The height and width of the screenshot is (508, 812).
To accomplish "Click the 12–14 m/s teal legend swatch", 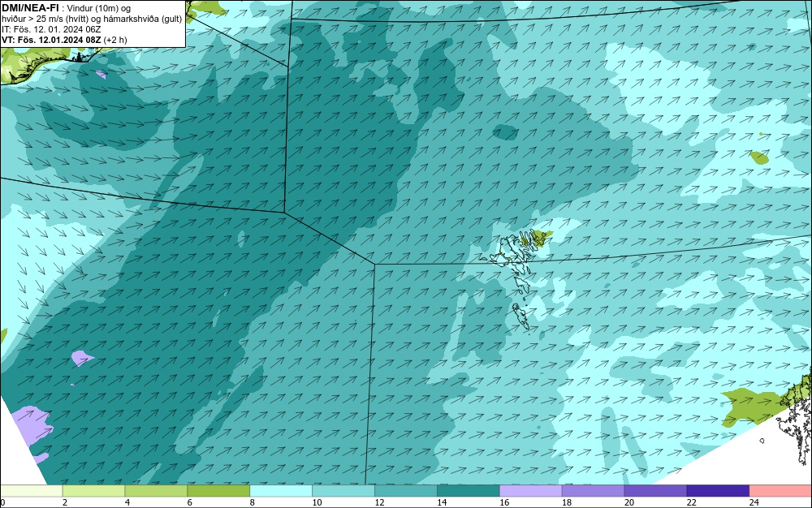I will (406, 491).
